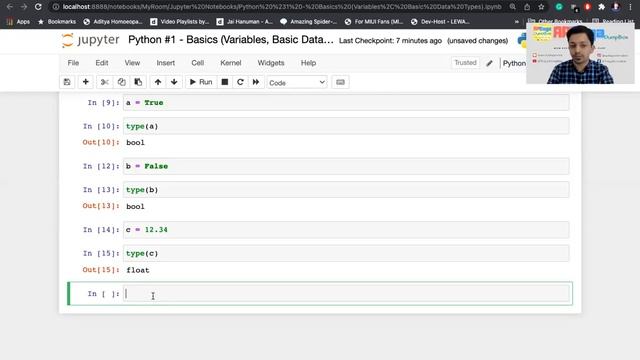Open the Kernel menu
This screenshot has height=360, width=640.
[x=231, y=63]
